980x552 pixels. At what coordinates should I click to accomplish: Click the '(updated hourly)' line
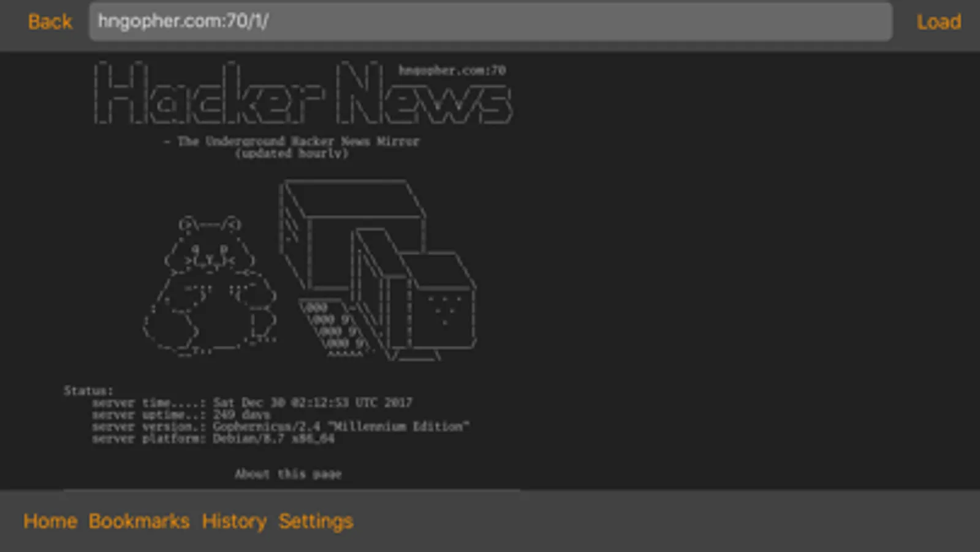pyautogui.click(x=292, y=153)
